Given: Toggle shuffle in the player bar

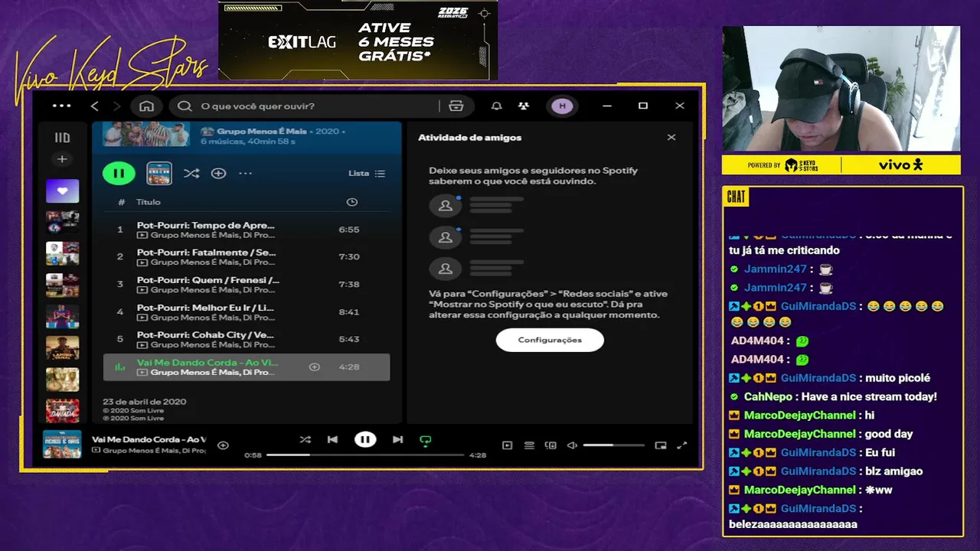Looking at the screenshot, I should point(305,439).
